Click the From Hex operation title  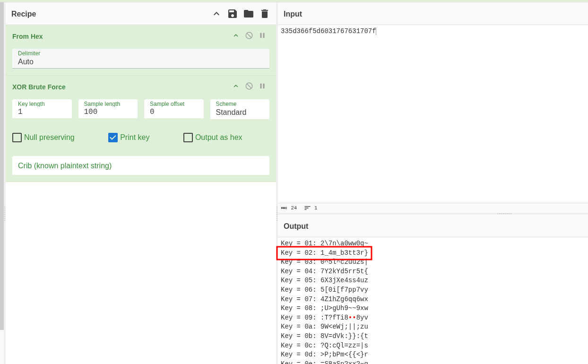(x=27, y=36)
